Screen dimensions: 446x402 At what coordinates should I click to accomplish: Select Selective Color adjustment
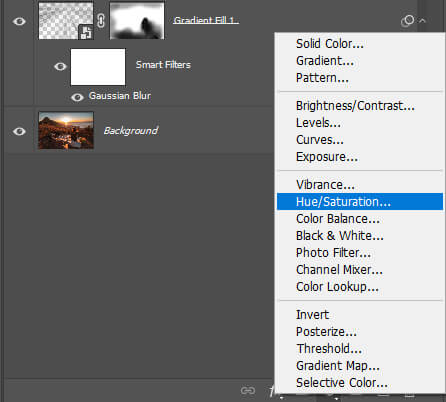[x=360, y=383]
